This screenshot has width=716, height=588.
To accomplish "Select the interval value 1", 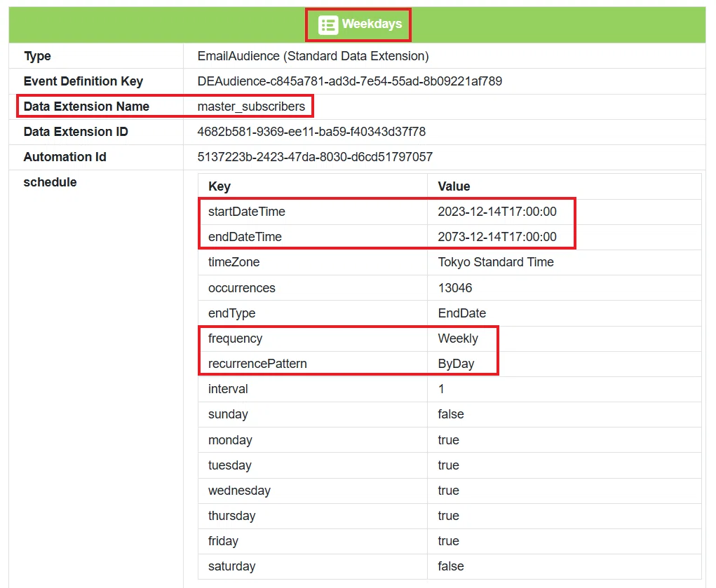I will coord(441,389).
